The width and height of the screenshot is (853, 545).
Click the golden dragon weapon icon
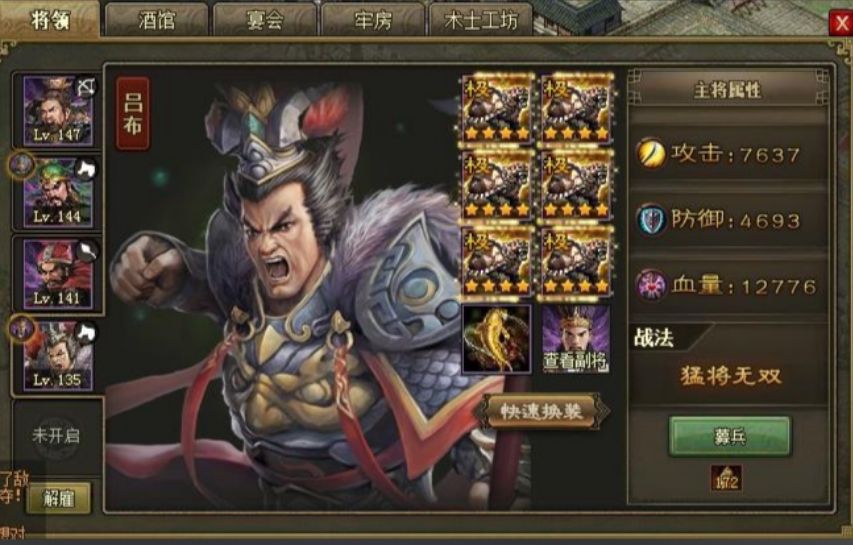(497, 339)
